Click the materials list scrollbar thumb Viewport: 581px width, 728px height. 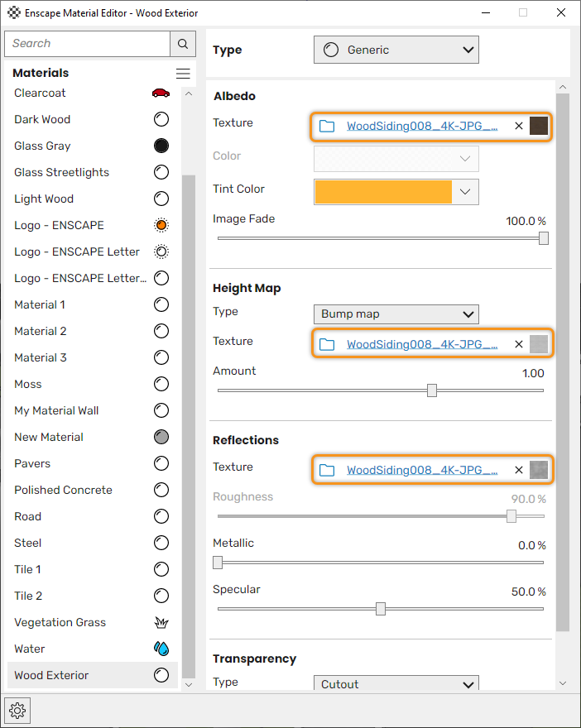(189, 427)
